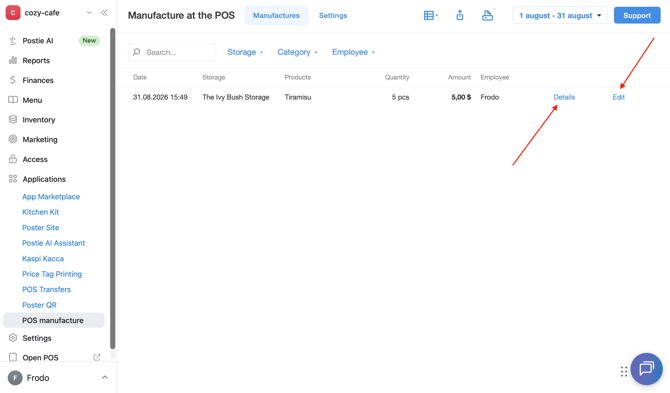Click the Search input field

point(172,52)
